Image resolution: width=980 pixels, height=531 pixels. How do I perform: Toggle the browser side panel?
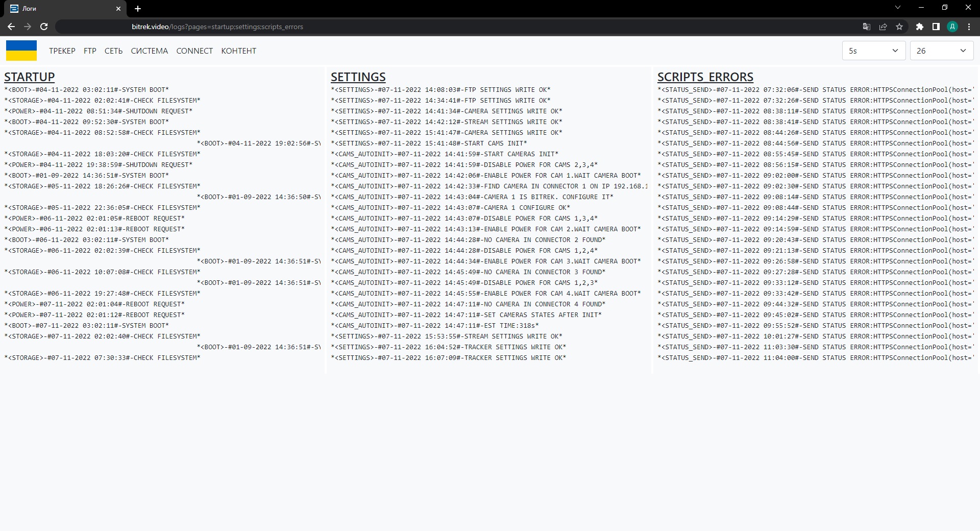(936, 27)
